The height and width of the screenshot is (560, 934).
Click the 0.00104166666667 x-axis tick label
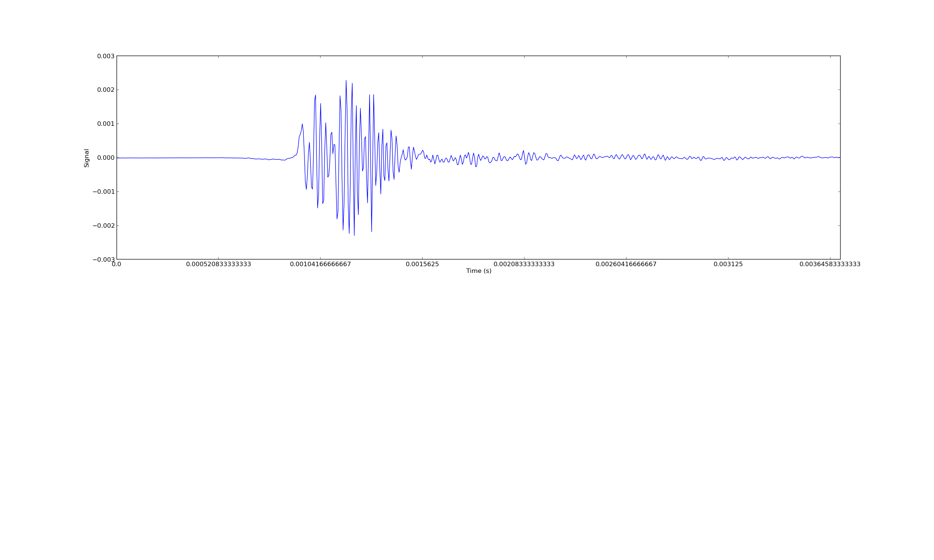coord(320,264)
